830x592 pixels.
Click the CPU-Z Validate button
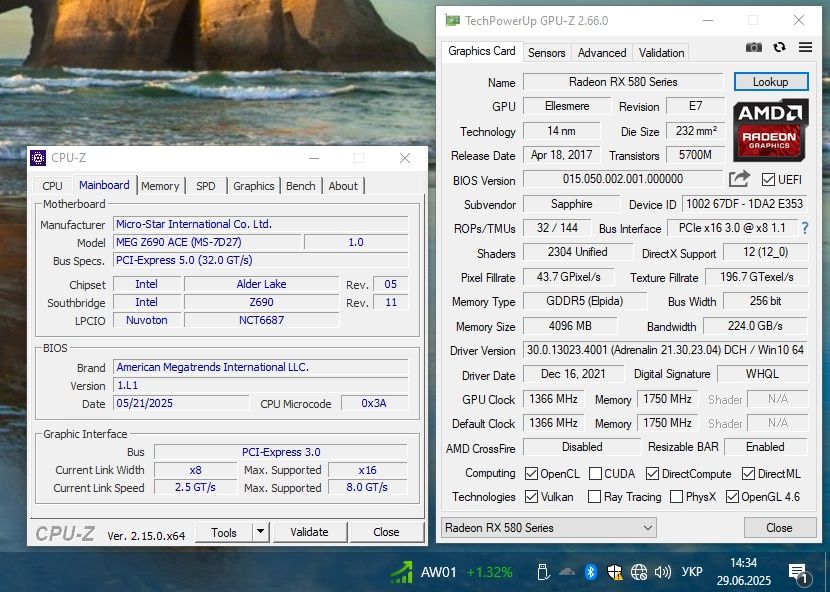coord(309,532)
